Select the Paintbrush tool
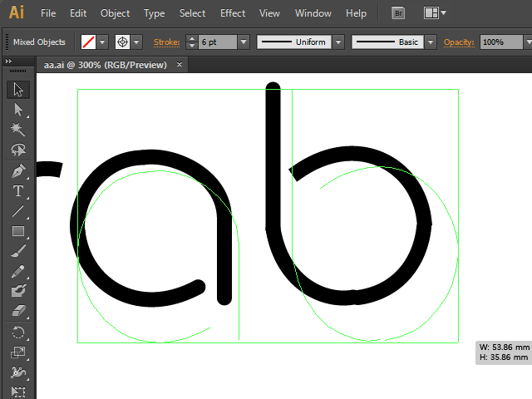This screenshot has height=399, width=532. tap(18, 251)
